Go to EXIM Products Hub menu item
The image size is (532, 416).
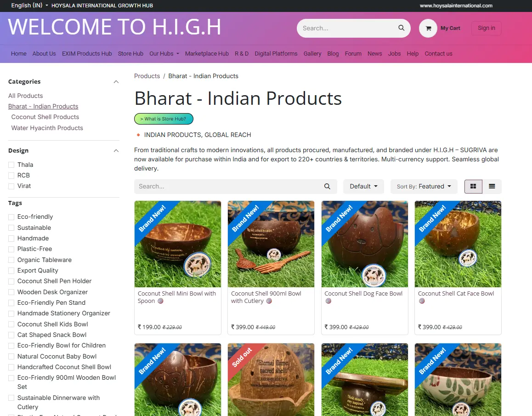(x=87, y=54)
